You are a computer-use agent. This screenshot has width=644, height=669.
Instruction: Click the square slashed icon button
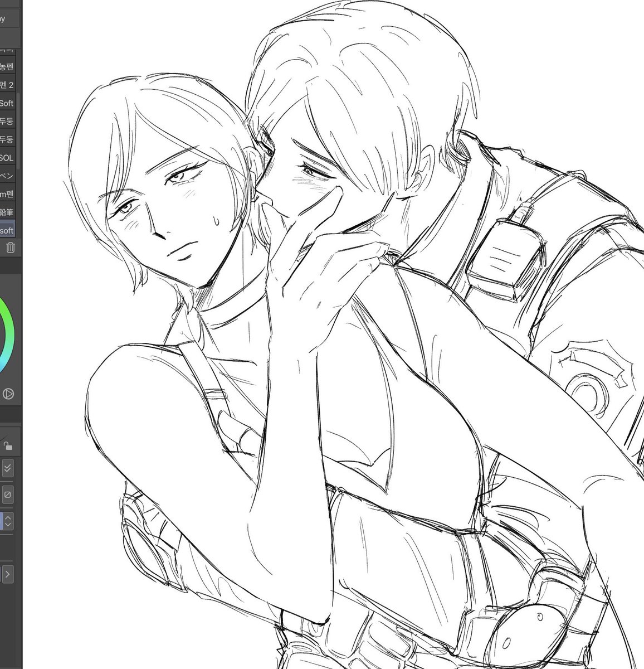tap(8, 495)
